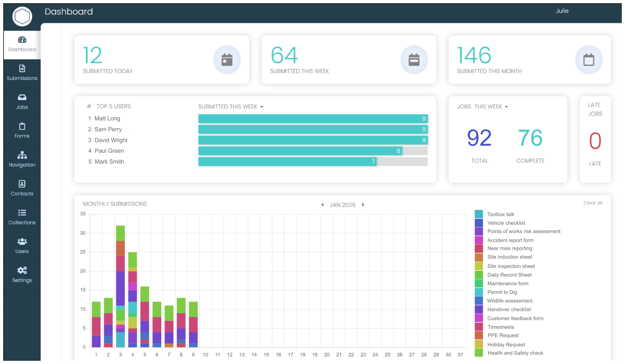
Task: Click the 64 submitted this week value
Action: [x=284, y=55]
